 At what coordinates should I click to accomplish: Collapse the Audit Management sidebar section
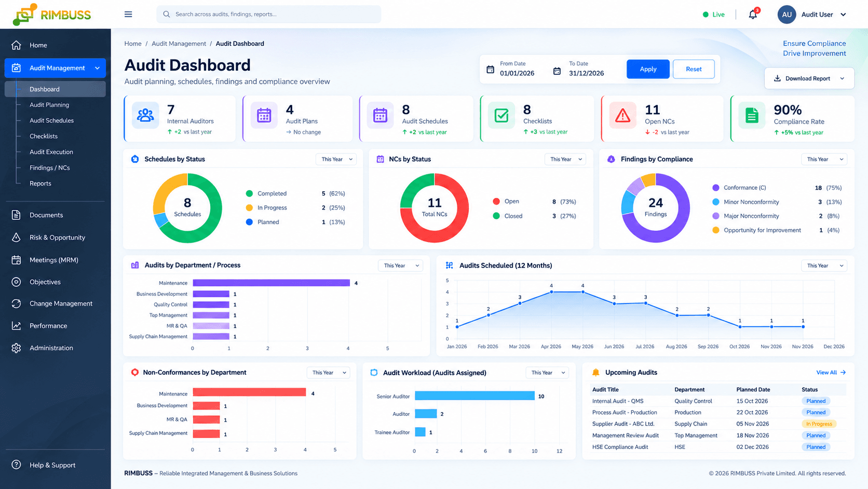click(98, 68)
